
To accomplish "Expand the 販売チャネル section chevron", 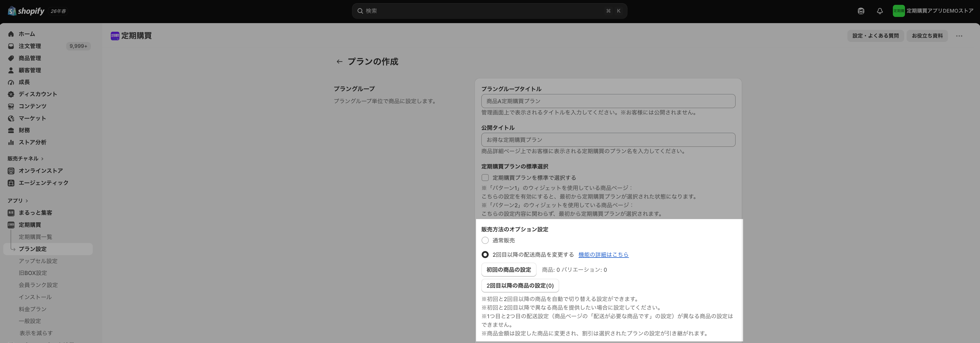I will coord(42,159).
